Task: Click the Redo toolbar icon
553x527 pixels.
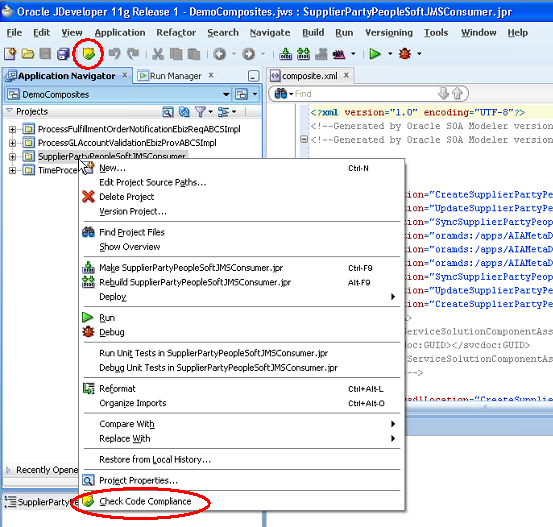Action: click(133, 54)
